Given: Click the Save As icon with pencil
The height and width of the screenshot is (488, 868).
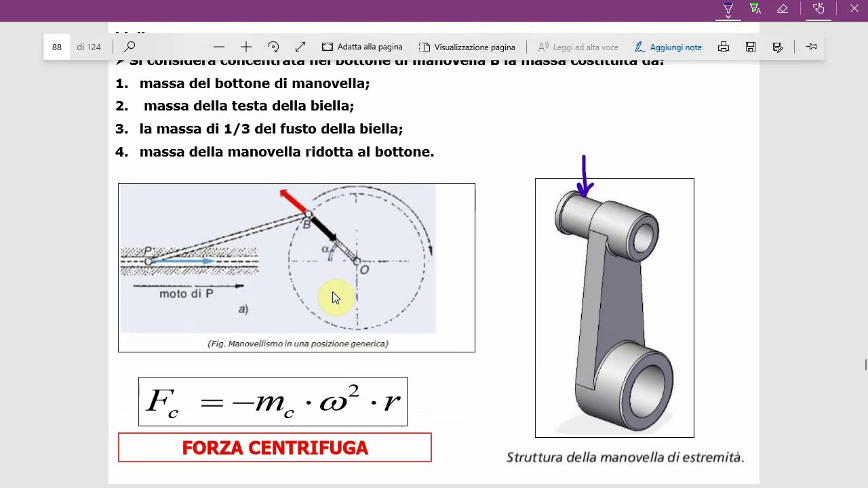Looking at the screenshot, I should coord(778,47).
